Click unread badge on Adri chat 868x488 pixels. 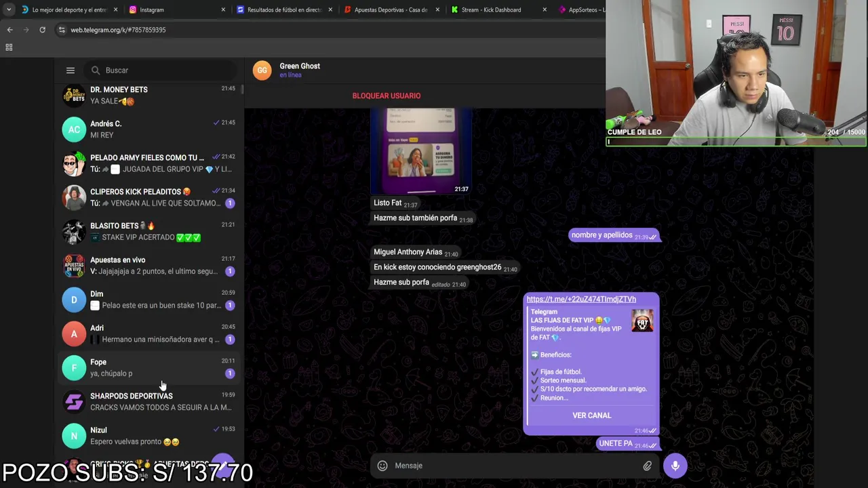click(x=230, y=340)
